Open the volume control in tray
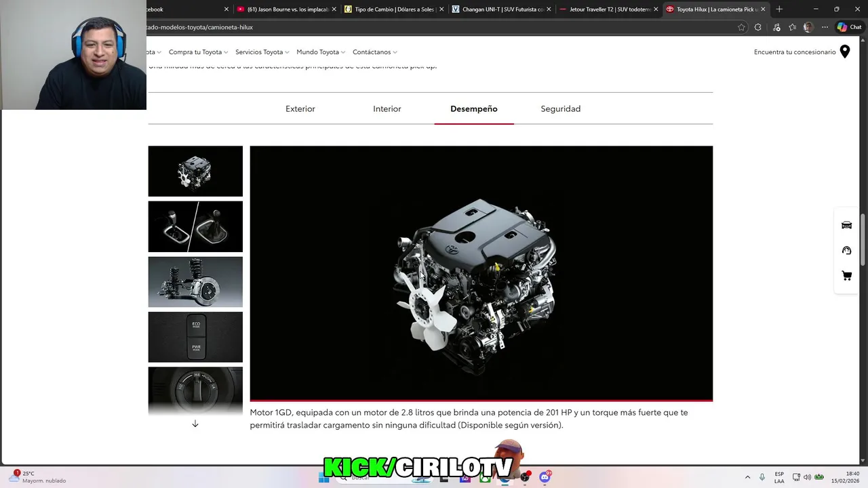Screen dimensions: 868x488 (x=808, y=477)
